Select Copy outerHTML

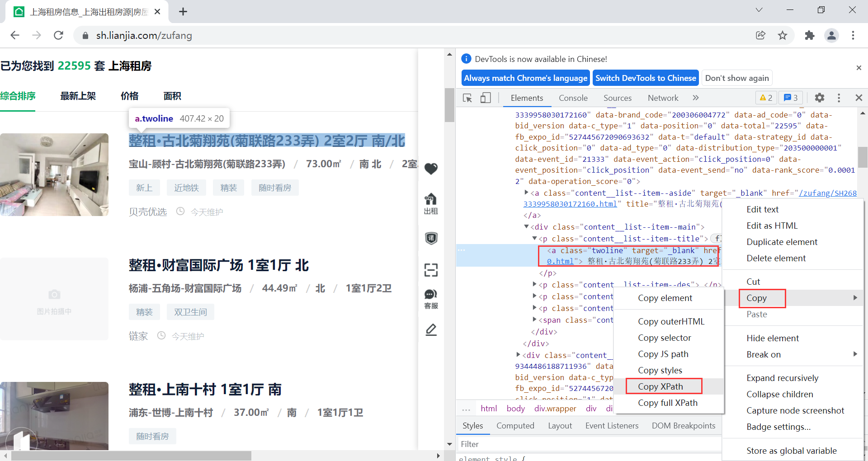pyautogui.click(x=669, y=321)
